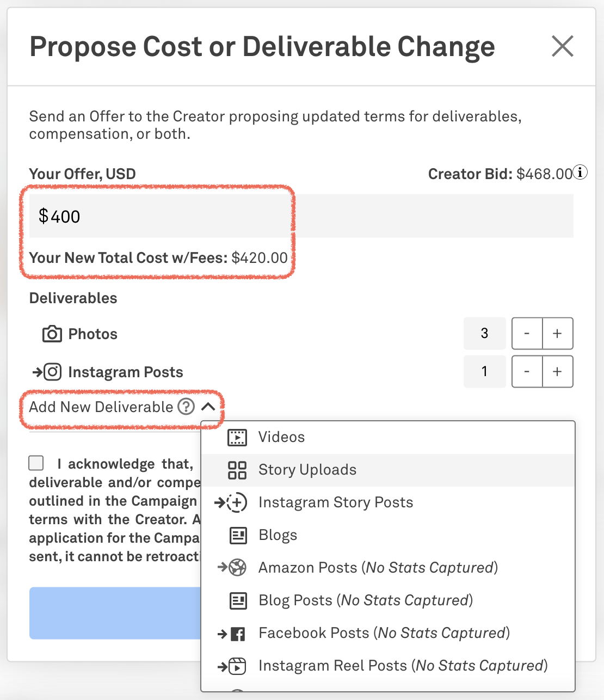604x700 pixels.
Task: Click the Facebook Posts logo icon
Action: point(237,634)
